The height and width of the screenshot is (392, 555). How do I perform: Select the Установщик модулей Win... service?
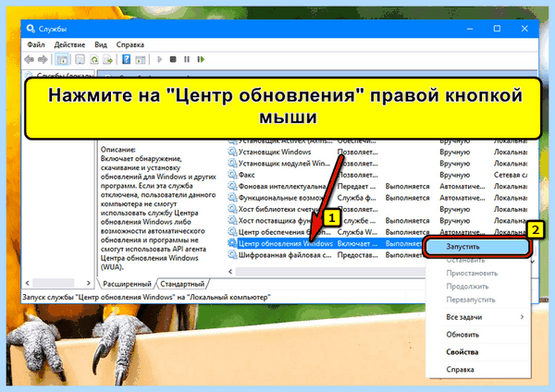click(284, 163)
